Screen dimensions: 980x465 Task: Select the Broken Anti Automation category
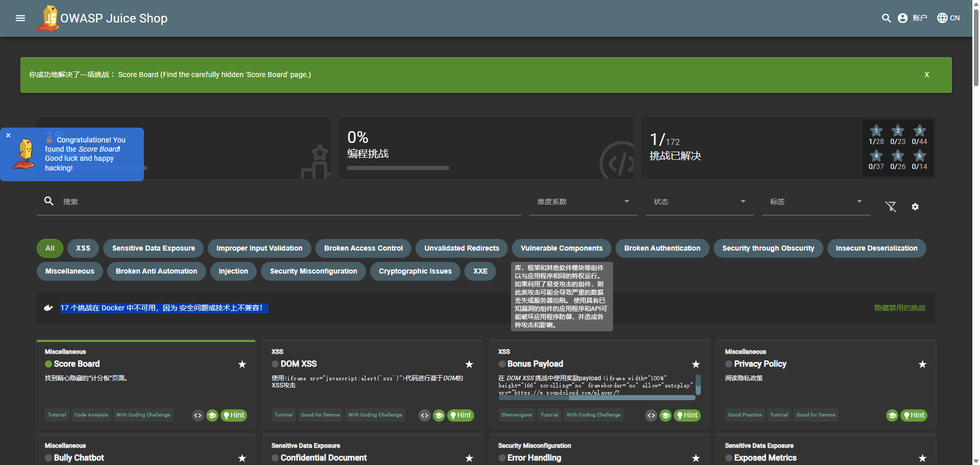[x=157, y=272]
